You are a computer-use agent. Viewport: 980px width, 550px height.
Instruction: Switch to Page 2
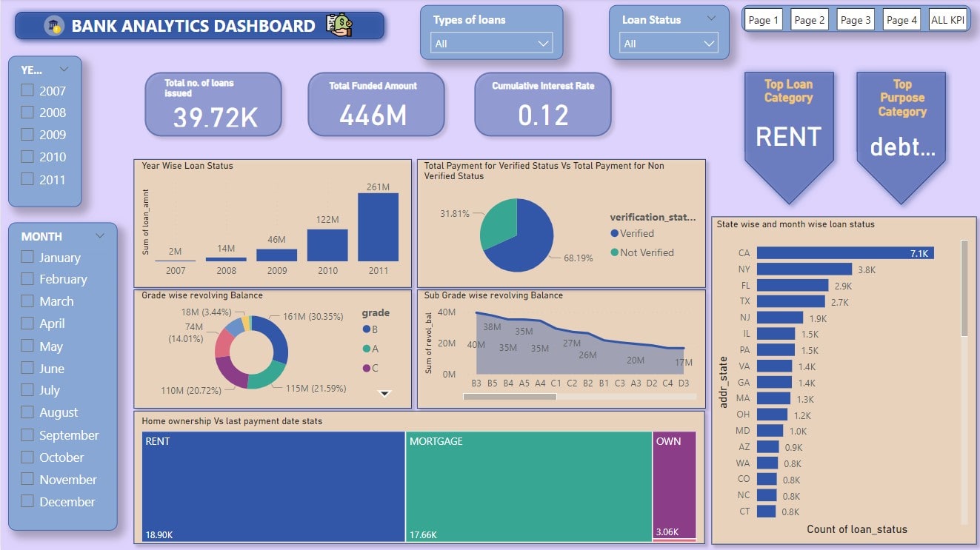809,20
